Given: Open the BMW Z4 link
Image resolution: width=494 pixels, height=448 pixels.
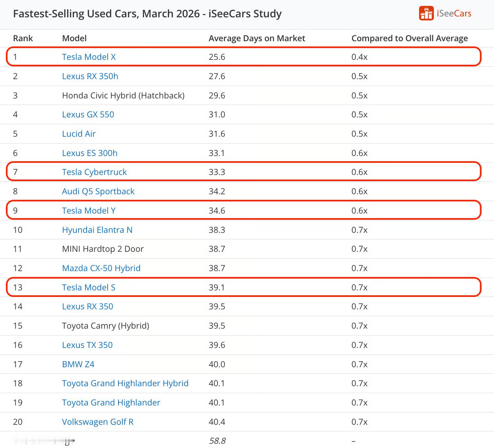Looking at the screenshot, I should coord(78,364).
